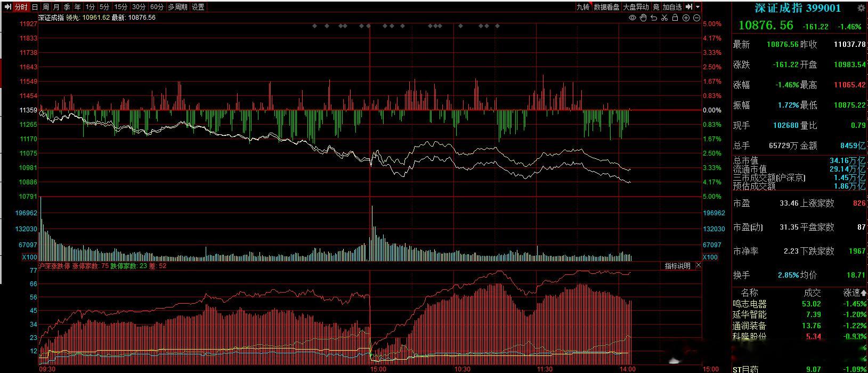Switch to the 季 quarterly period tab
Screen dimensions: 868x373
coord(67,7)
